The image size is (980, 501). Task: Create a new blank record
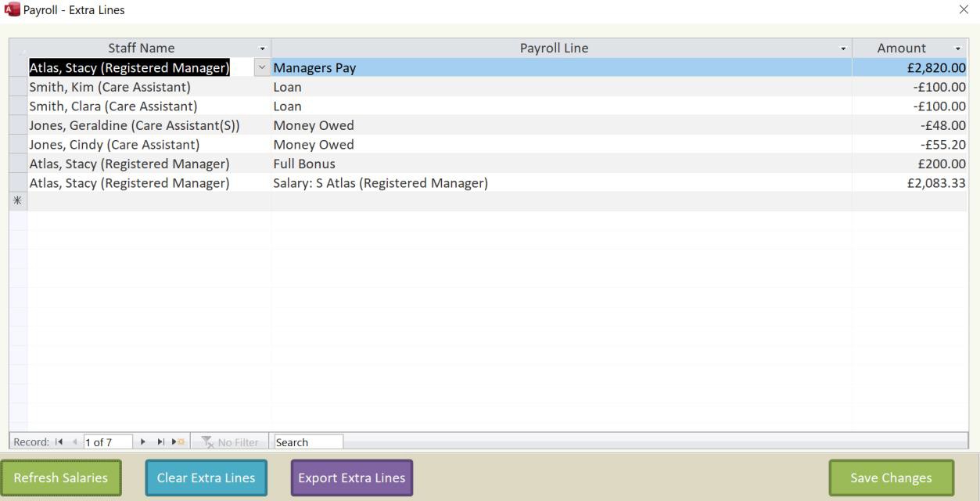click(x=179, y=442)
